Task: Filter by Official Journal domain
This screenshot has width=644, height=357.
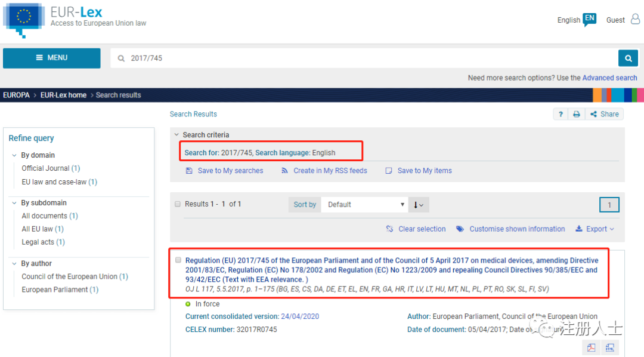Action: 46,168
